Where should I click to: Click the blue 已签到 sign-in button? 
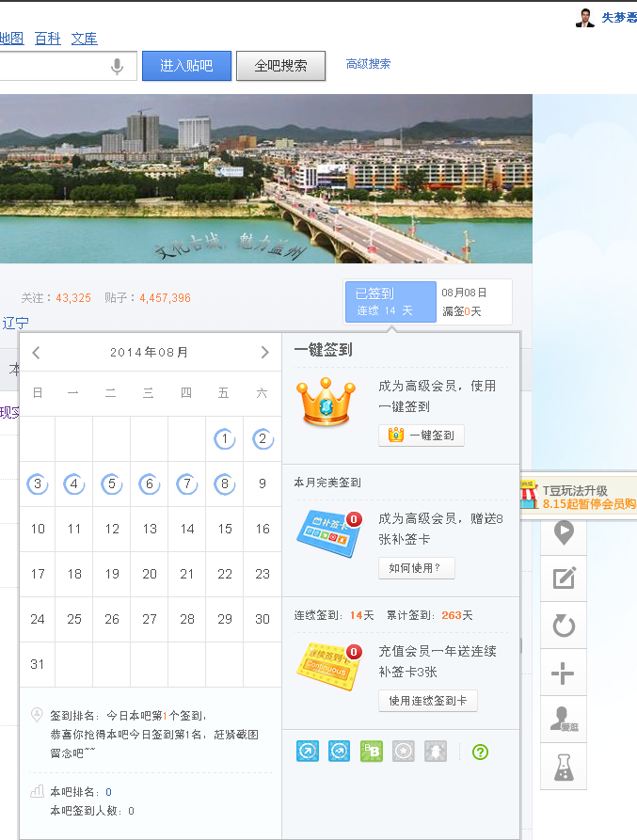390,302
